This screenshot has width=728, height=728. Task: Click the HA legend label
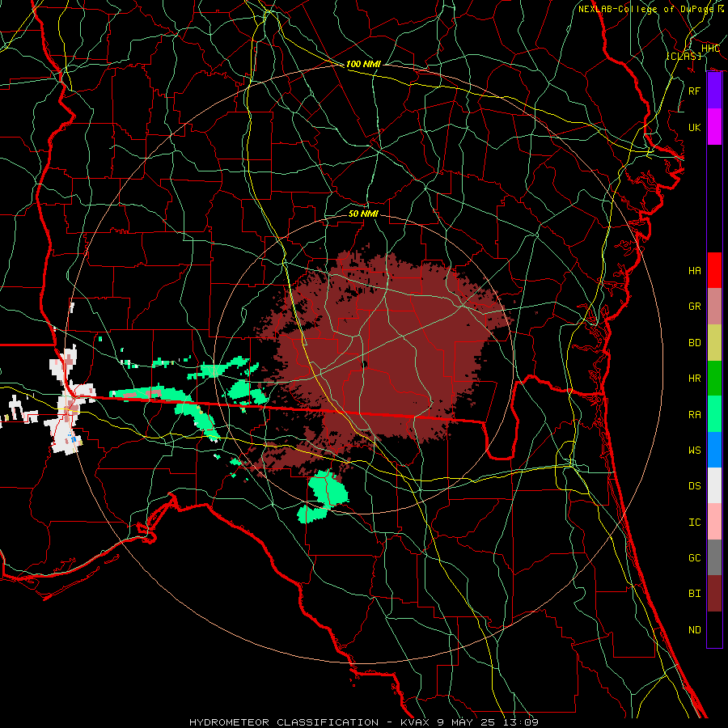pyautogui.click(x=695, y=271)
